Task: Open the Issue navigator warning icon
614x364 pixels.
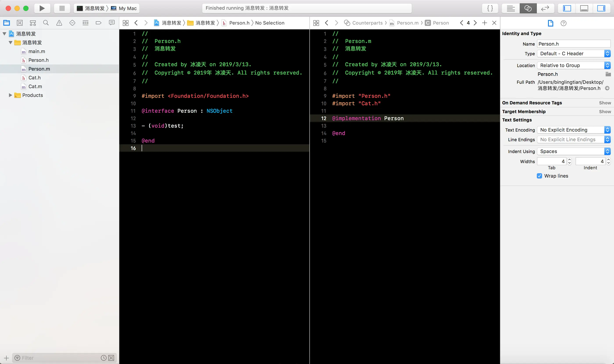Action: (59, 23)
